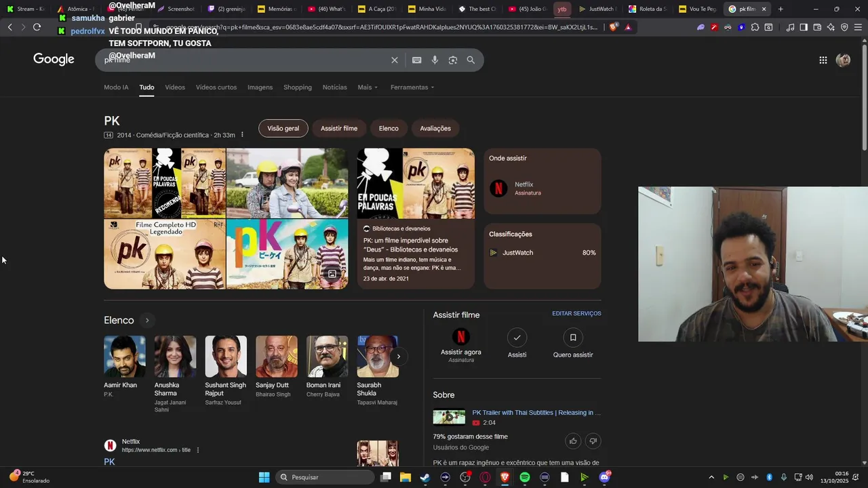Click the Windows taskbar Pesquisar search box
This screenshot has width=868, height=488.
point(325,477)
